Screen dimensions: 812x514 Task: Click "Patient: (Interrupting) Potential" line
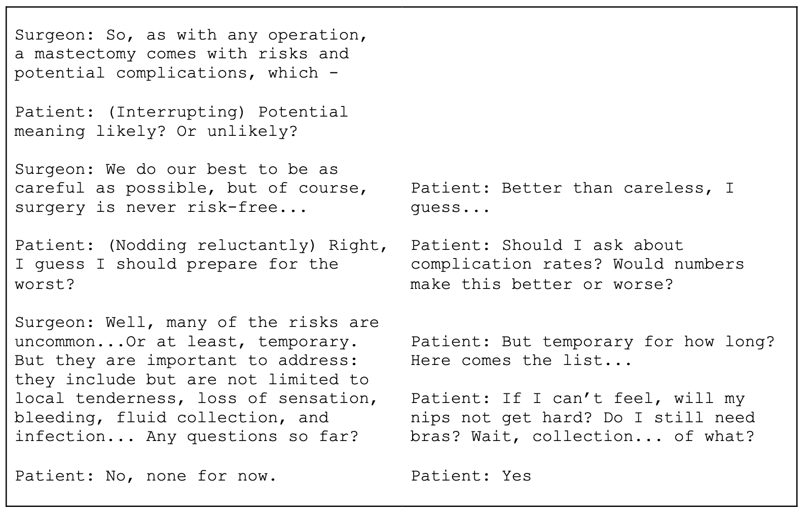click(181, 112)
